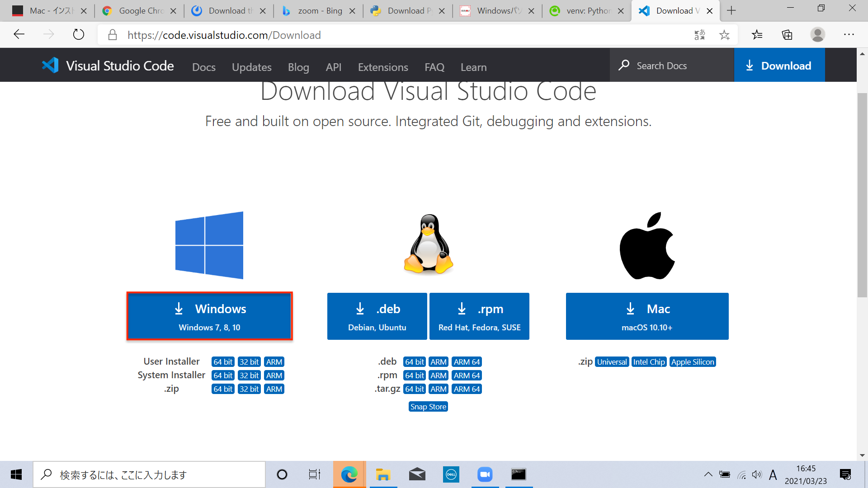Click the Apple logo image
Viewport: 868px width, 488px height.
coord(647,245)
